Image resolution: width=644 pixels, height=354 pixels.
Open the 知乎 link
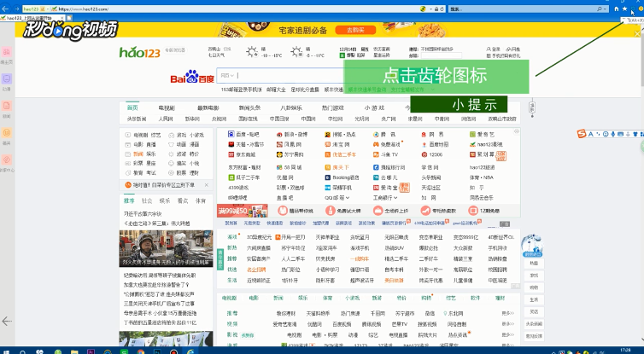point(476,188)
